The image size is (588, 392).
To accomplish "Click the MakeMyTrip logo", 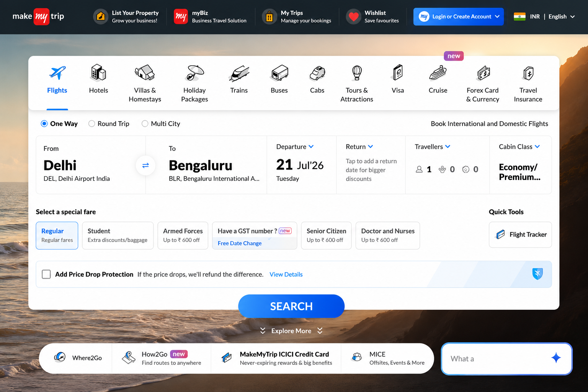I will click(38, 16).
